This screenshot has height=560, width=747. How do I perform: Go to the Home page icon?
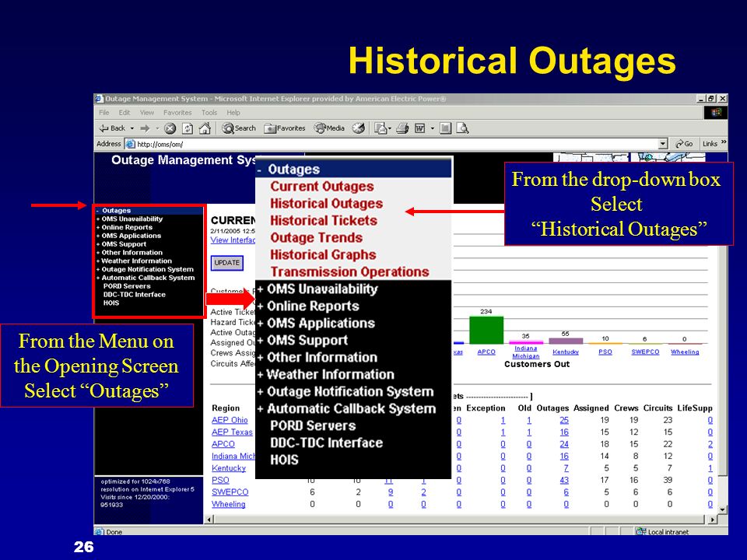point(205,128)
